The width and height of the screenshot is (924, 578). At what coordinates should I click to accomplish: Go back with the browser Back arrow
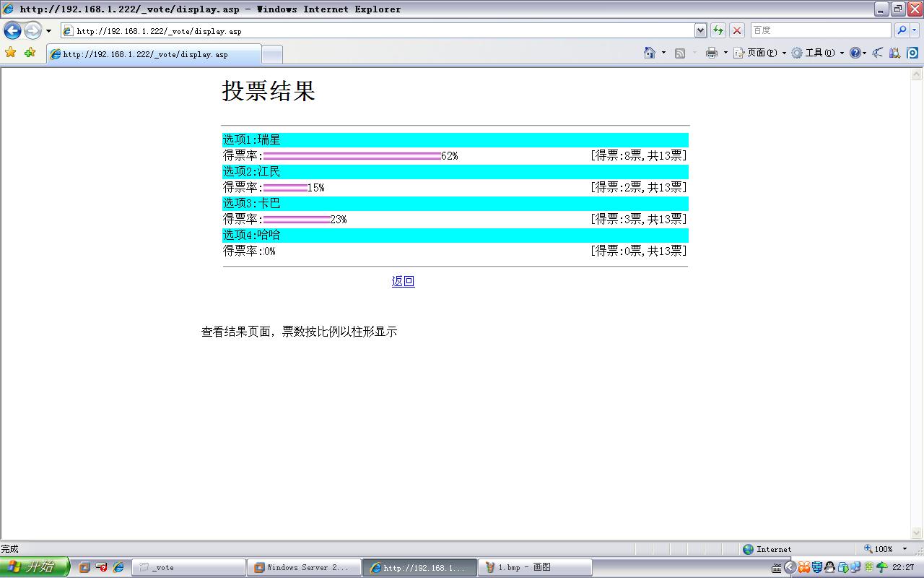coord(12,30)
